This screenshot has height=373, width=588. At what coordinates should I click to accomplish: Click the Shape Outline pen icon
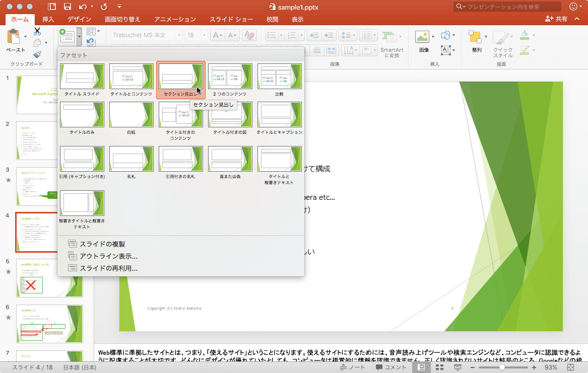tap(525, 50)
